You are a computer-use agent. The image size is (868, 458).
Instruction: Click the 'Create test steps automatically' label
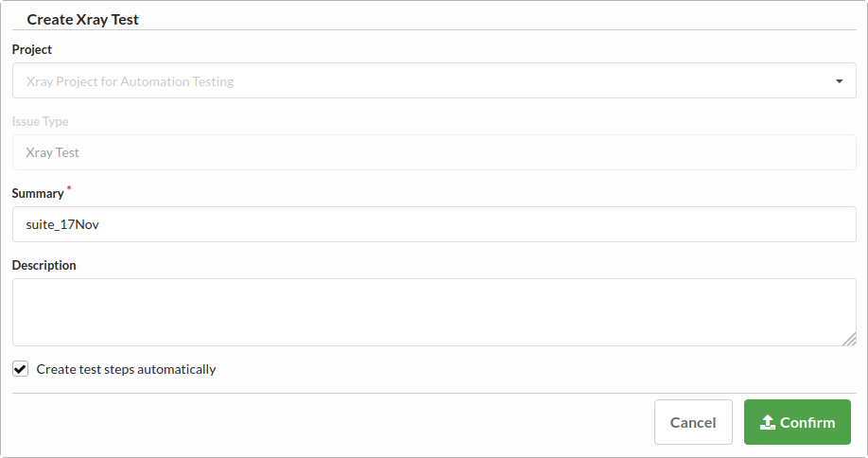pyautogui.click(x=126, y=369)
